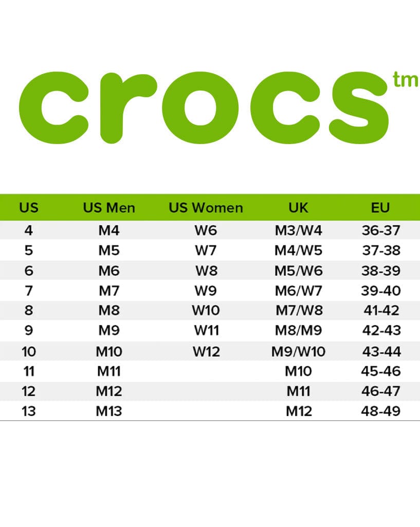Click the tm trademark symbol
The image size is (420, 527).
point(405,79)
